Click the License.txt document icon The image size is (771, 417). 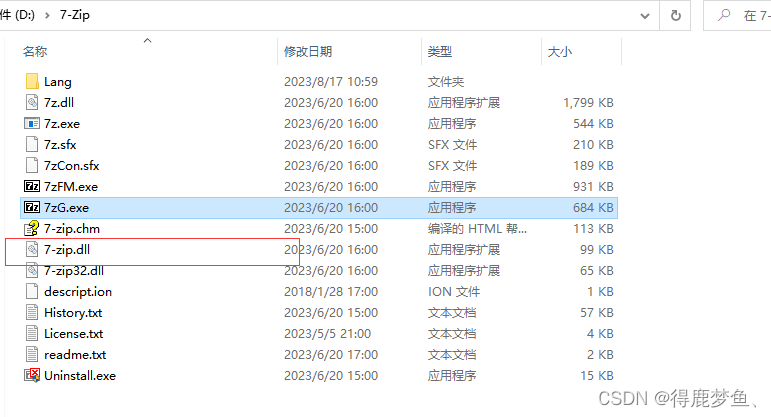click(x=32, y=333)
